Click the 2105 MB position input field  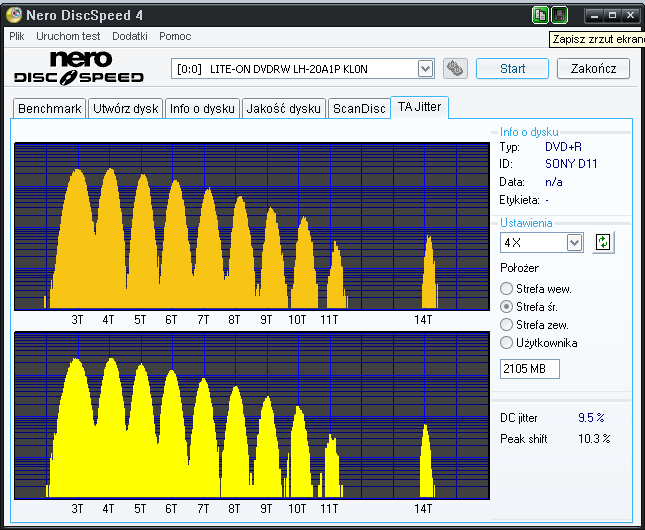point(530,369)
